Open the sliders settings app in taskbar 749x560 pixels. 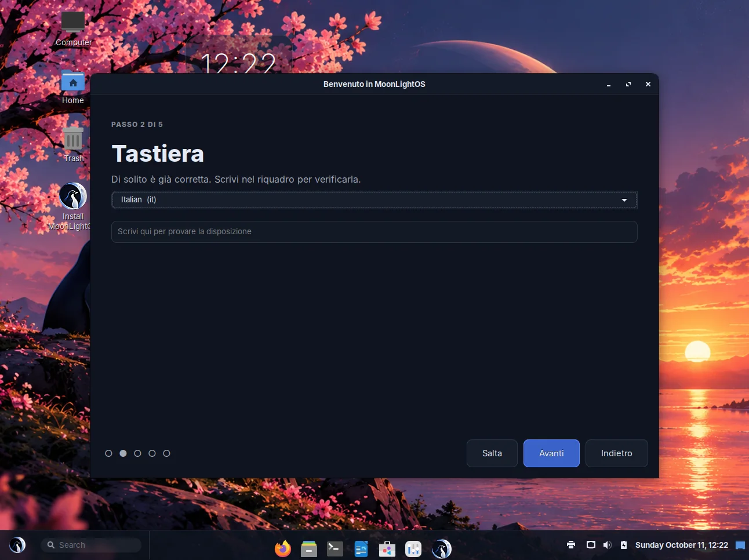click(413, 548)
